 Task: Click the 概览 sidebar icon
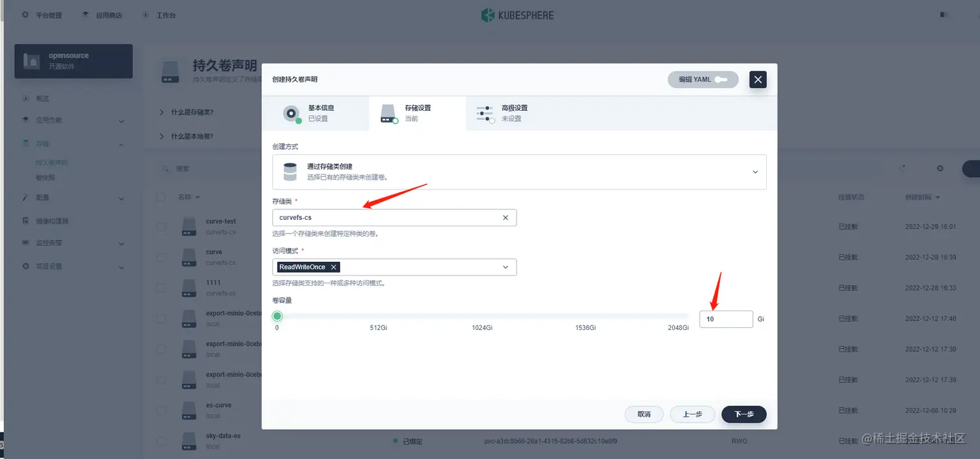(x=26, y=99)
